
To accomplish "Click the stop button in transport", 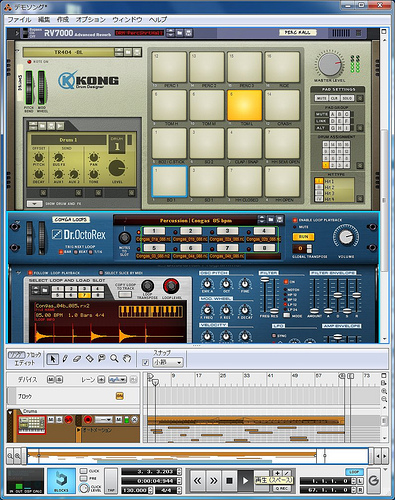I will (x=229, y=481).
